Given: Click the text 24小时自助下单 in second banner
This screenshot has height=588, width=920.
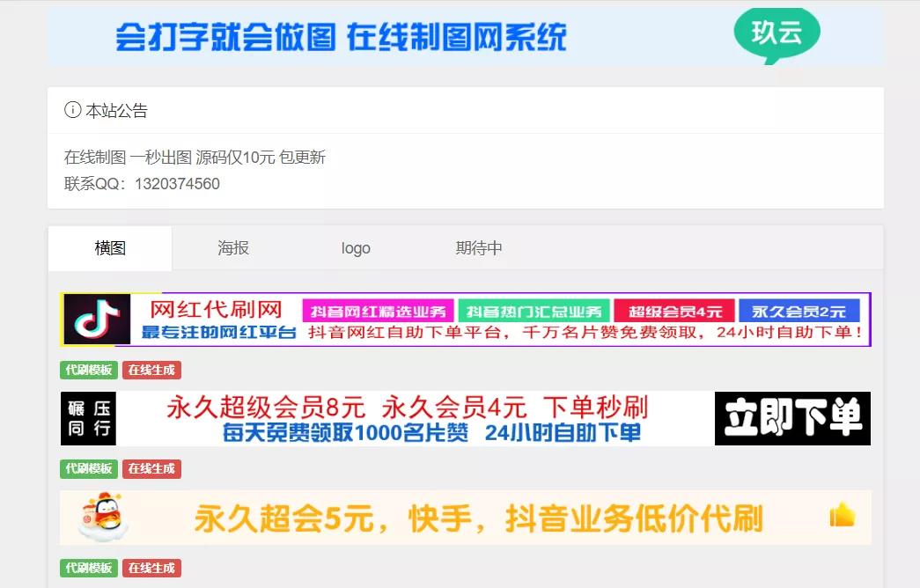Looking at the screenshot, I should click(x=563, y=433).
